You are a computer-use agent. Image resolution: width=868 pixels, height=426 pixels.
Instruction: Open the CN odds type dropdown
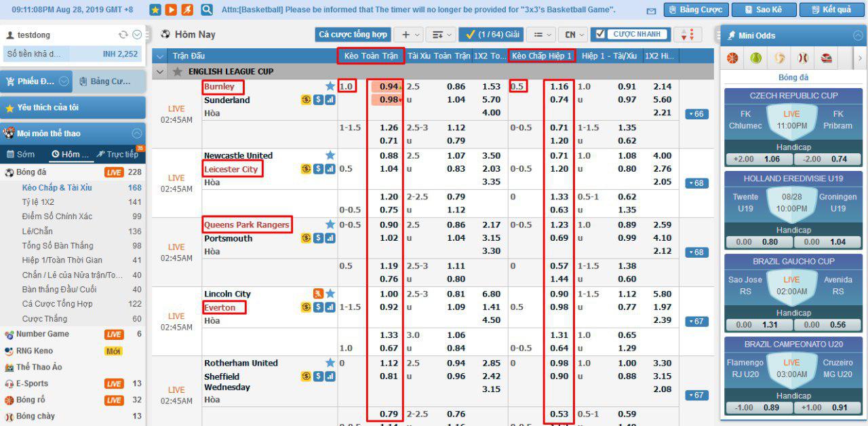click(573, 35)
